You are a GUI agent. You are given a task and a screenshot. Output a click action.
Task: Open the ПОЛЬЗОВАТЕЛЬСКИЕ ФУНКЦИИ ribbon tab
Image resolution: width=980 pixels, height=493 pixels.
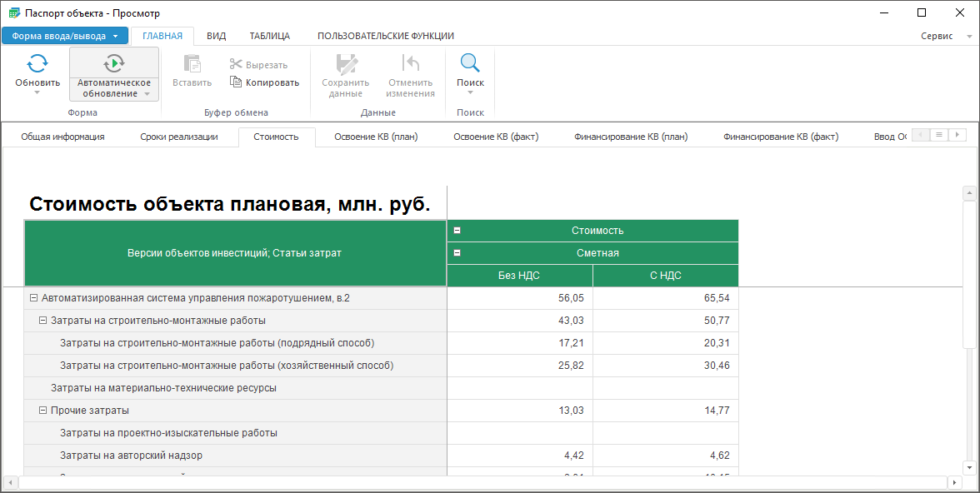(385, 36)
